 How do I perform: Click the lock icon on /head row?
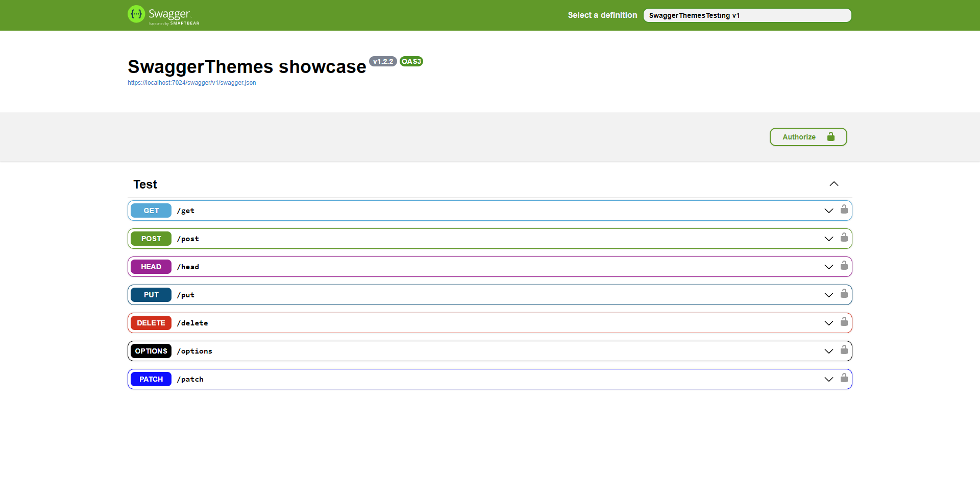844,266
